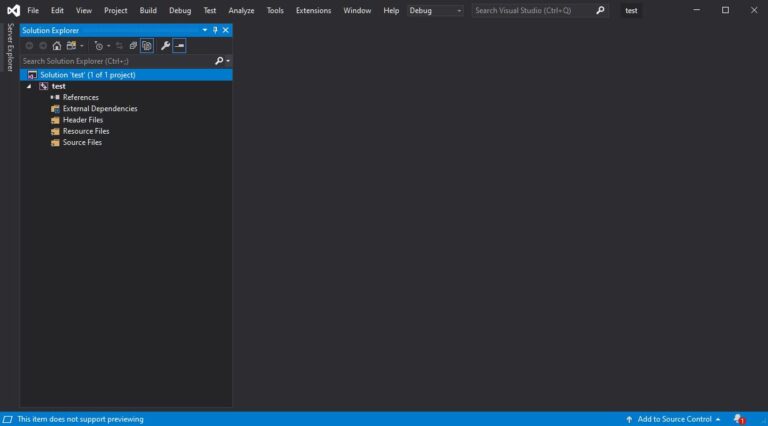Click the search magnifier in Quick Launch
Viewport: 768px width, 426px height.
point(600,10)
